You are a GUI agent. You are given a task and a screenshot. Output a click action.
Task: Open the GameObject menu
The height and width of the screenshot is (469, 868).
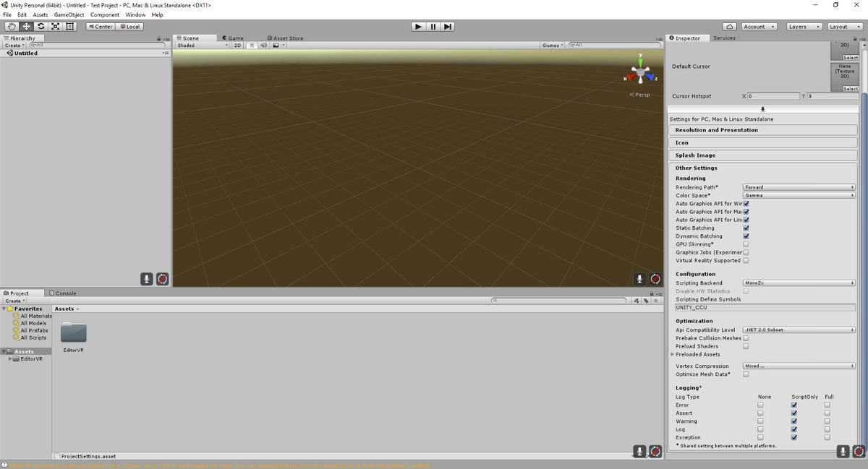tap(68, 14)
